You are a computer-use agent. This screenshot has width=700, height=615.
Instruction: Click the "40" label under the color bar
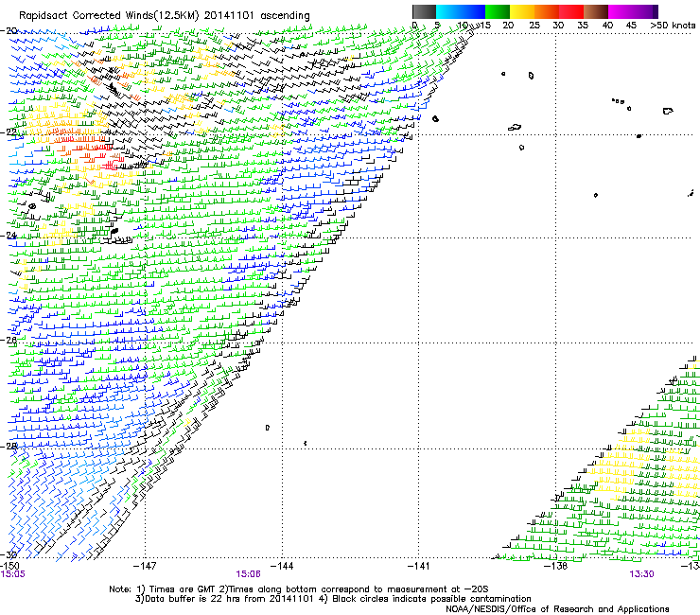(x=607, y=26)
